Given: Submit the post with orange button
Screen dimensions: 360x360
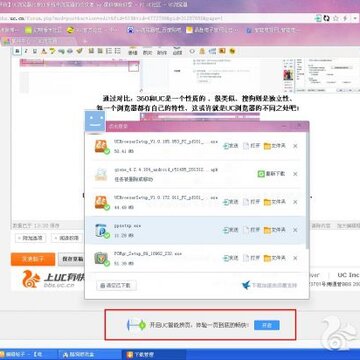Looking at the screenshot, I should click(x=33, y=259).
